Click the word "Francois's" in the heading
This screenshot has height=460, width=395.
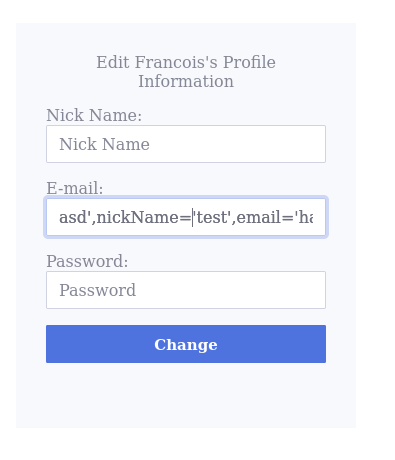176,62
